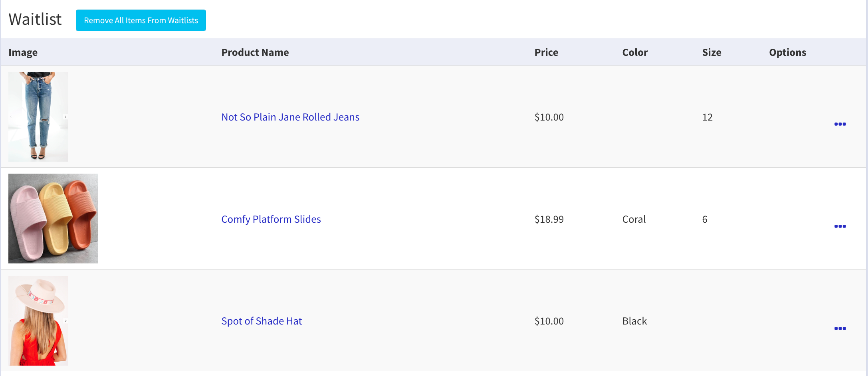The image size is (868, 376).
Task: Click the Options column header
Action: click(787, 52)
